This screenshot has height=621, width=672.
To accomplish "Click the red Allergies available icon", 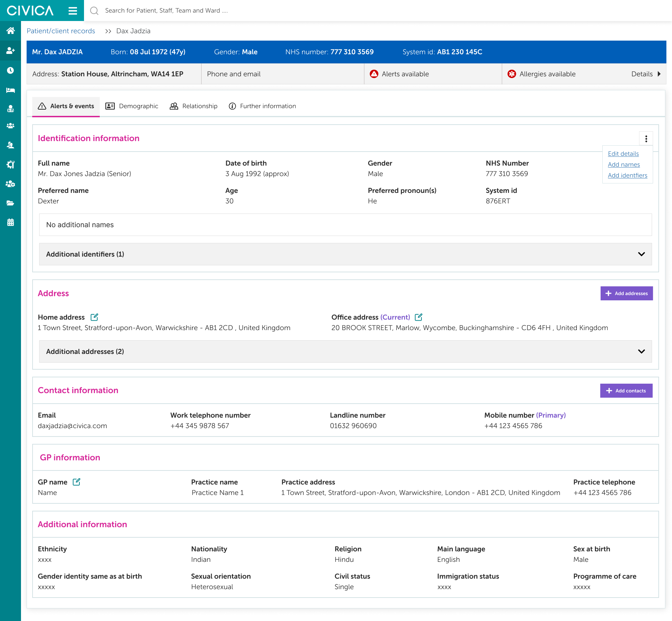I will click(x=512, y=74).
